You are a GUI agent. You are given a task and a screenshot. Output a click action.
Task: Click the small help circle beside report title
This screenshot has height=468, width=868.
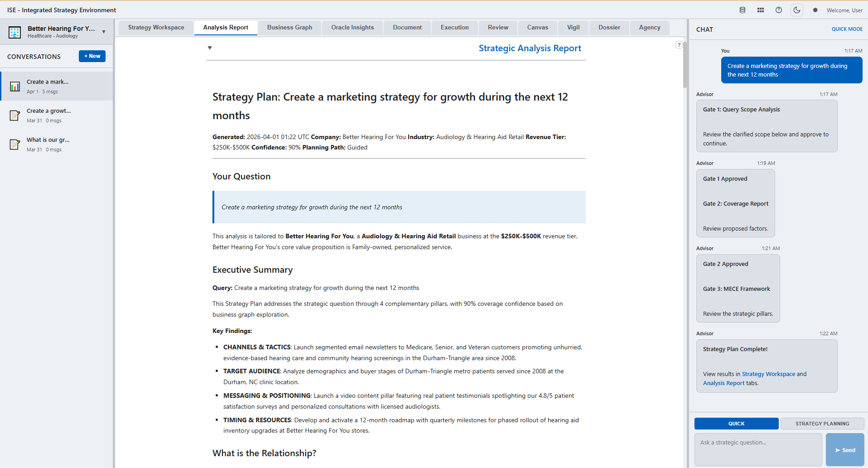coord(679,45)
